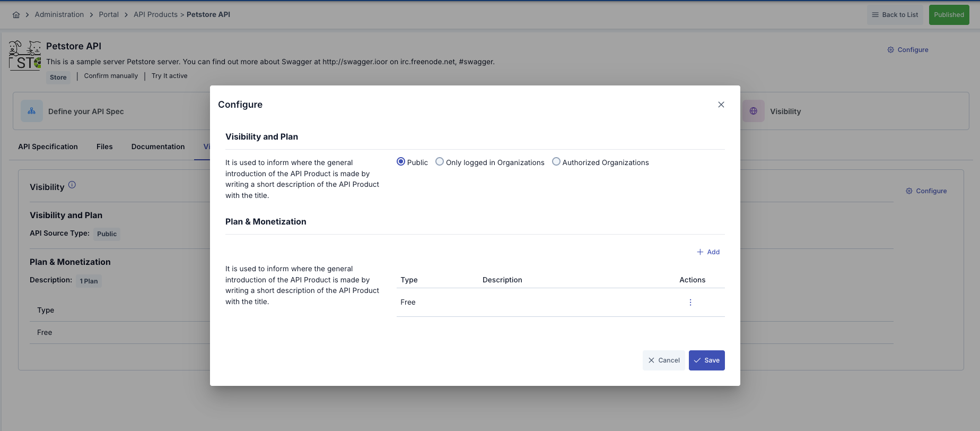Image resolution: width=980 pixels, height=431 pixels.
Task: Select the Public visibility radio button
Action: click(x=401, y=162)
